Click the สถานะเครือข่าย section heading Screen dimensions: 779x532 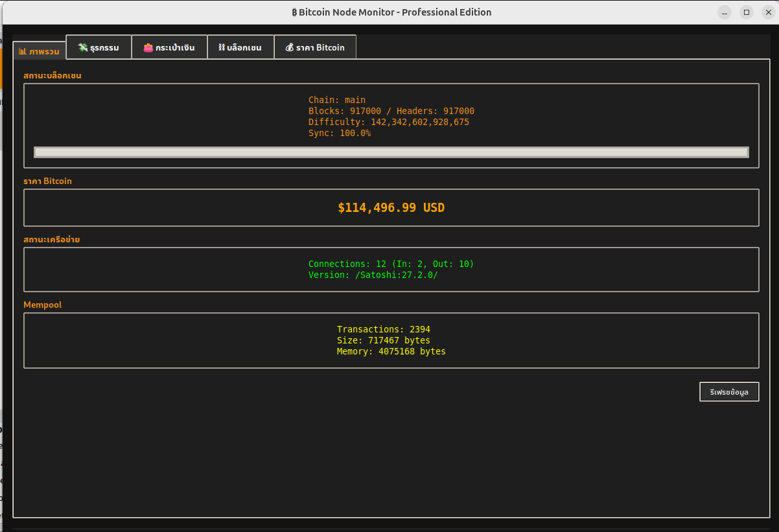52,240
